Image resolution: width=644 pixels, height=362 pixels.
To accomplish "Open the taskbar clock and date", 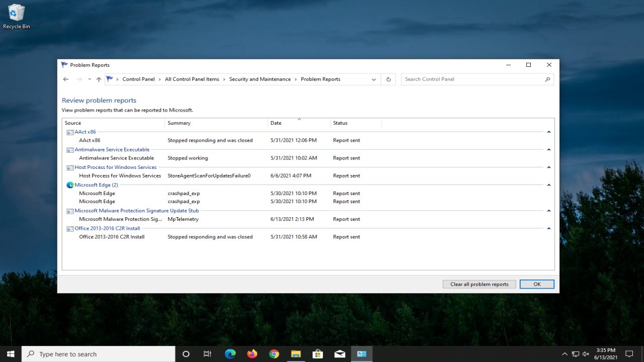I will coord(605,354).
